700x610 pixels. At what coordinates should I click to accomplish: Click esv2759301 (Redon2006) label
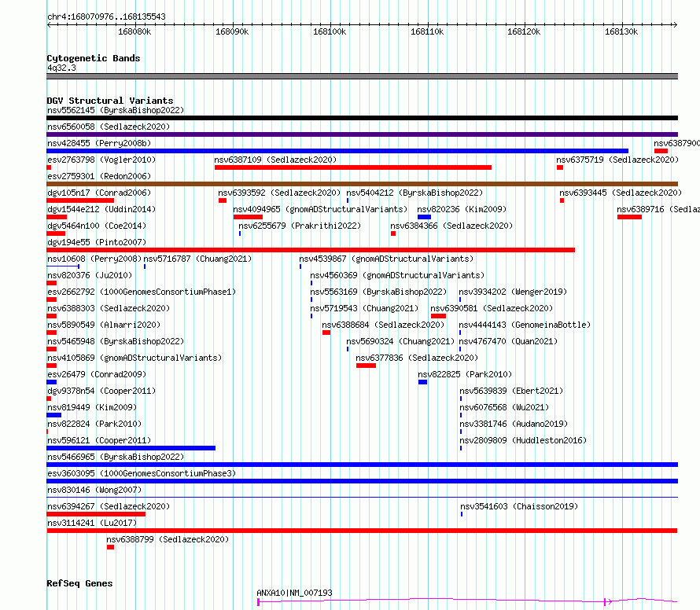coord(99,176)
